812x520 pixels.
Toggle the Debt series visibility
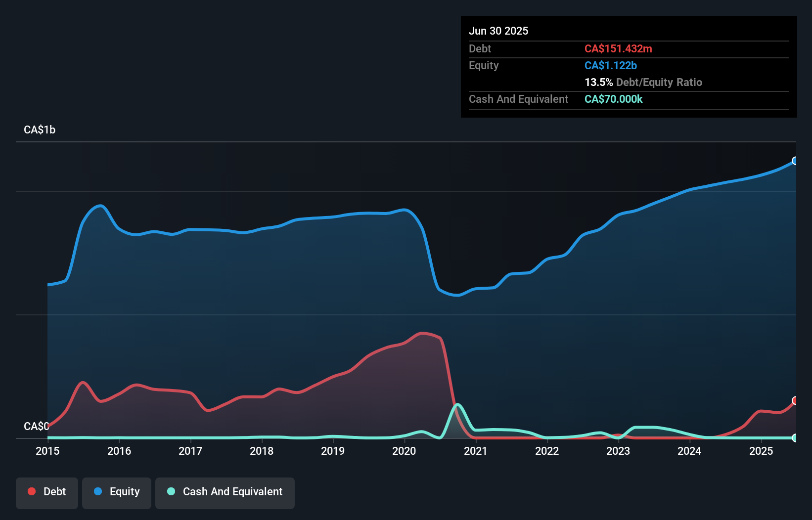pos(46,492)
